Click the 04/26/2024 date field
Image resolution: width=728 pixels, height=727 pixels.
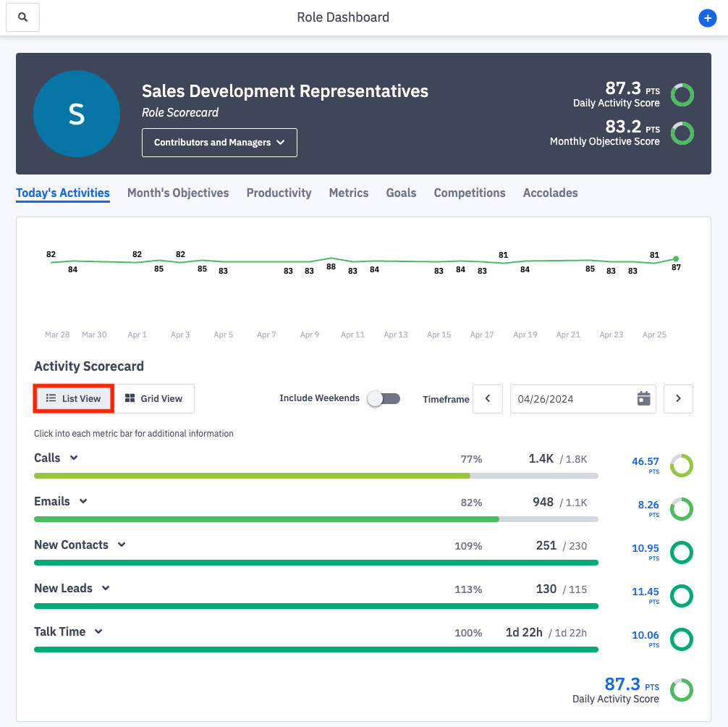pos(572,399)
